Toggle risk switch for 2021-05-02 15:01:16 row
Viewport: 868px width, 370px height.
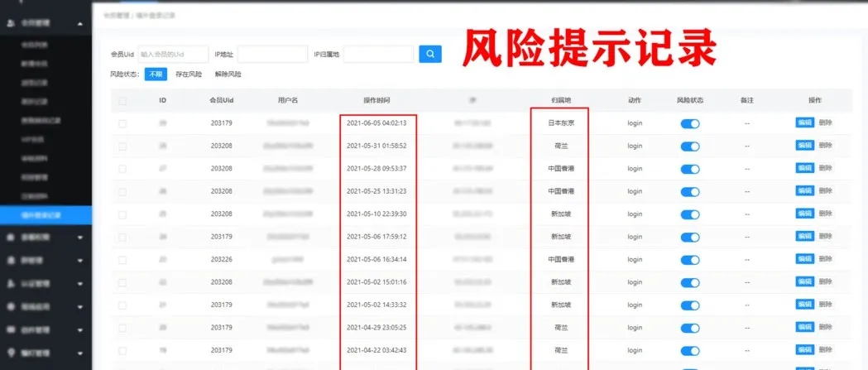690,282
